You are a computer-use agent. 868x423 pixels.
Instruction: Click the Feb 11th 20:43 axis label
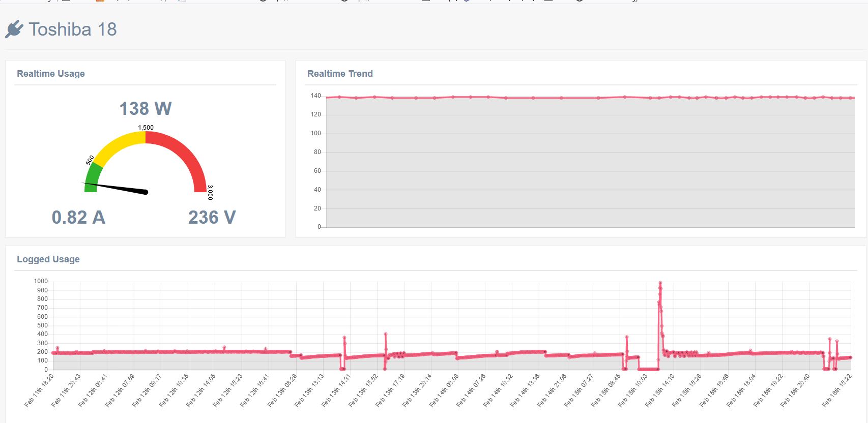[66, 390]
